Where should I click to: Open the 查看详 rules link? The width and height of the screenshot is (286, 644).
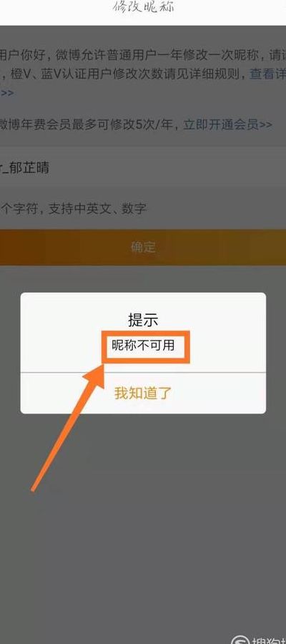point(267,74)
